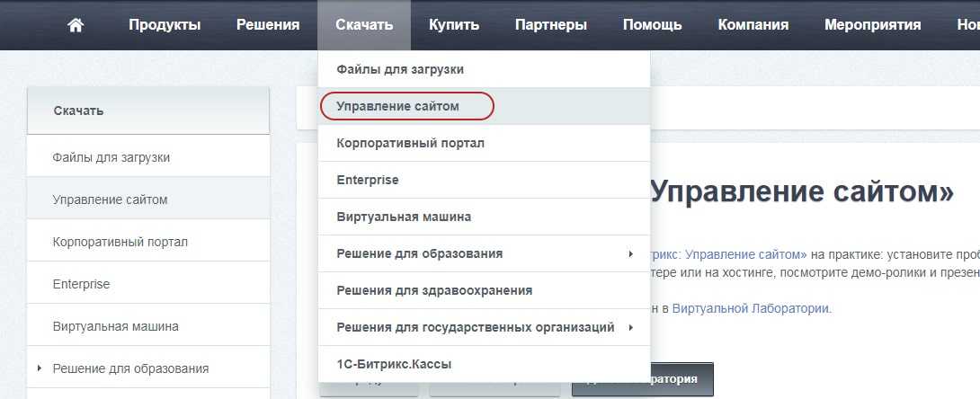
Task: Open the Помощь navigation item
Action: [x=652, y=25]
